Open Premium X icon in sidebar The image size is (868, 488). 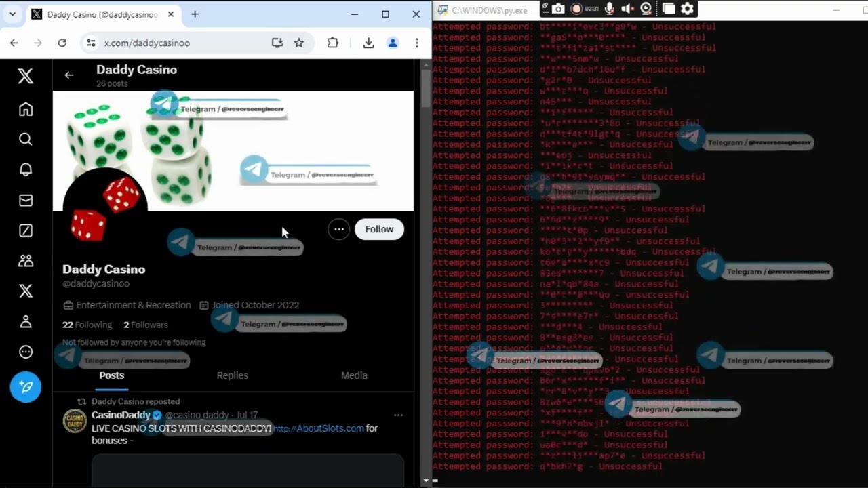click(26, 291)
